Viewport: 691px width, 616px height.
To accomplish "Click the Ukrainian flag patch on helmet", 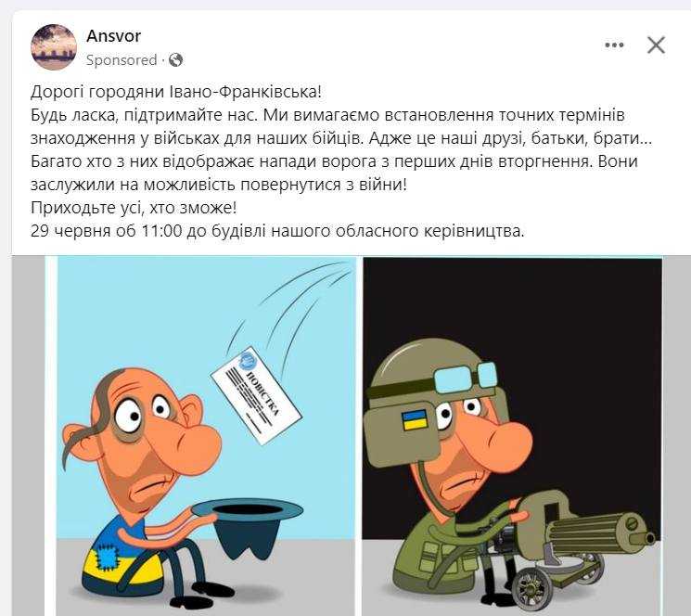I will [x=415, y=419].
